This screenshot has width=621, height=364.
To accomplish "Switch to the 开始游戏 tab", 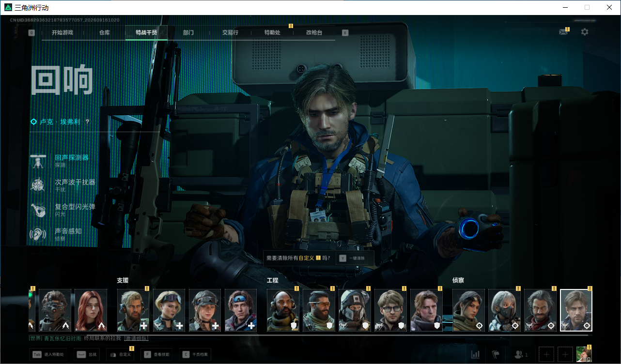I will click(x=62, y=32).
